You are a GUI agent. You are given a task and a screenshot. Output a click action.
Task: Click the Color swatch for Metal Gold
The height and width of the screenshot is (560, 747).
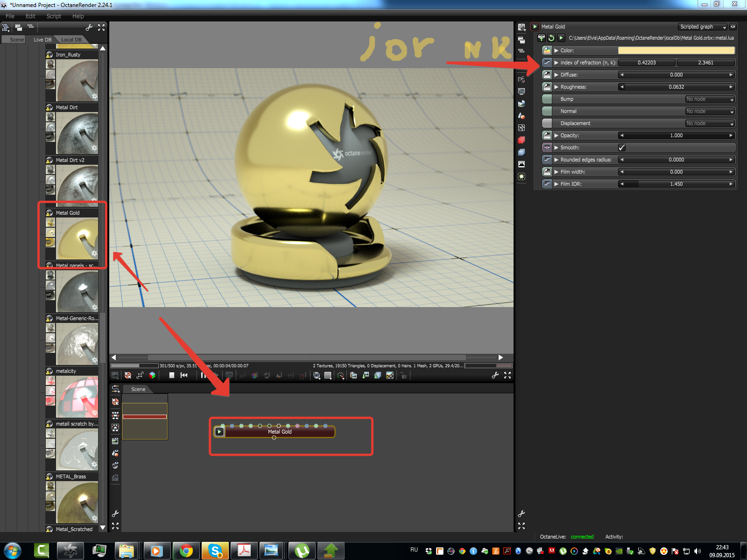(677, 50)
